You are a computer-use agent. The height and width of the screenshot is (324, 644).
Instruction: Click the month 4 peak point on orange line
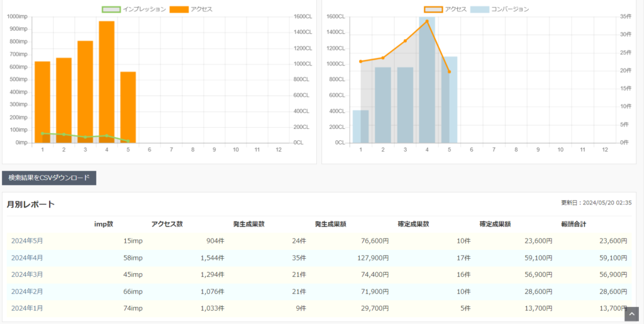point(427,21)
